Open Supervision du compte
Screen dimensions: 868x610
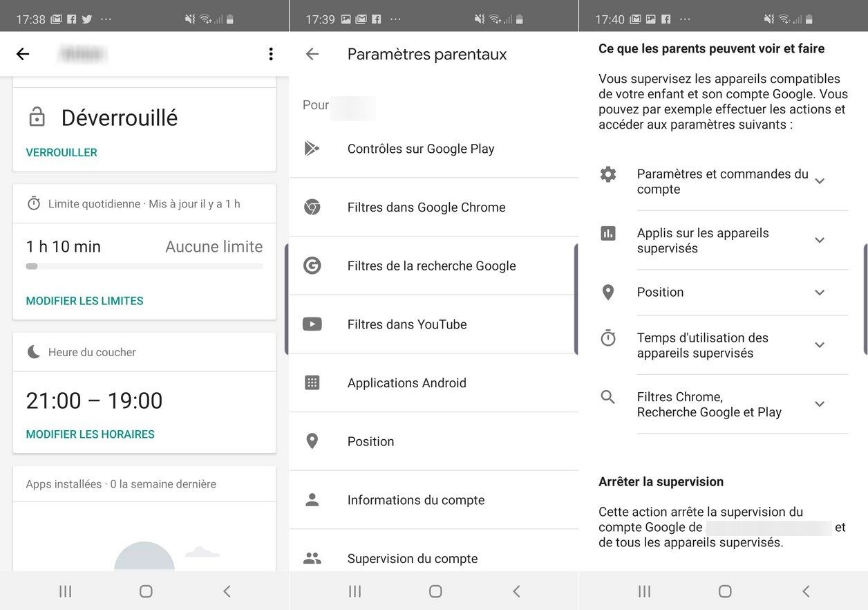[x=413, y=558]
